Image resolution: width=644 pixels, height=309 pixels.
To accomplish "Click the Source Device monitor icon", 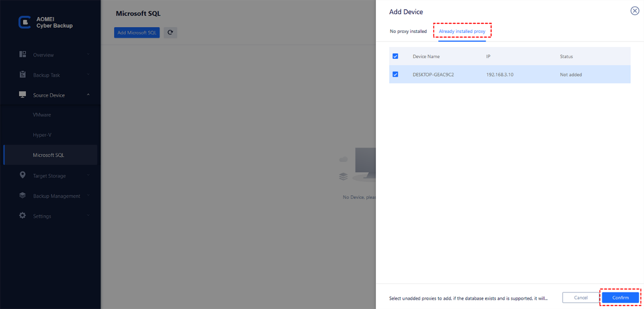I will pyautogui.click(x=22, y=94).
